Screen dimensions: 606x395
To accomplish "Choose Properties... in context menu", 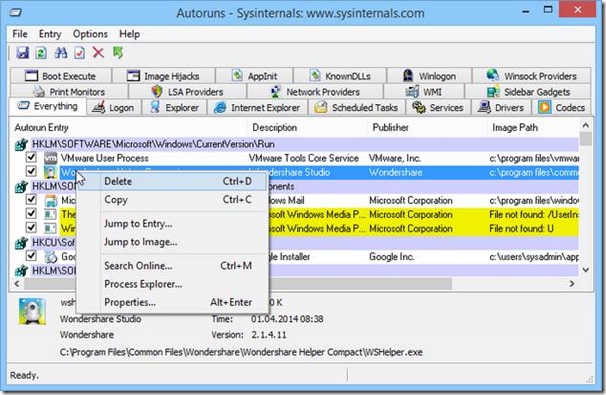I will [x=172, y=302].
